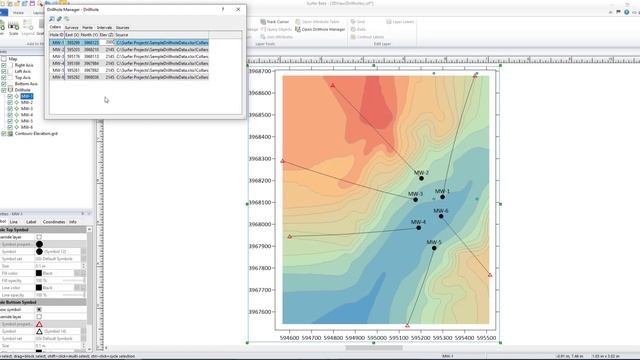
Task: Adjust the Fill opacity slider
Action: [73, 280]
